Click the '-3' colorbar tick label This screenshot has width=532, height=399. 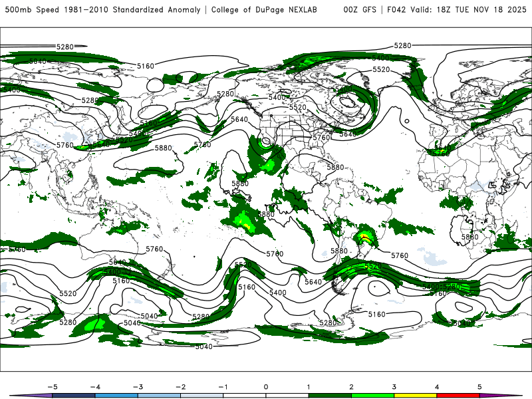point(138,387)
